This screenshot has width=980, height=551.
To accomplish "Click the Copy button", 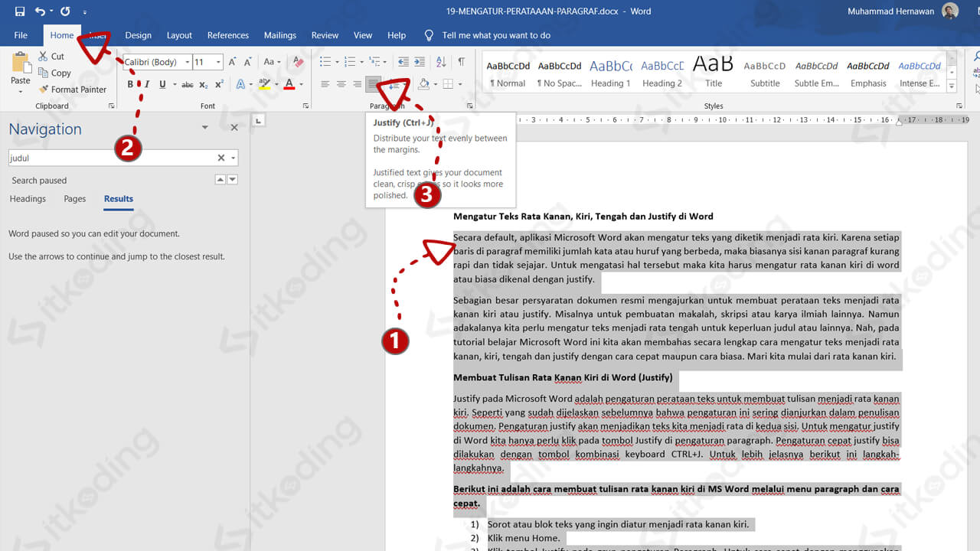I will (x=54, y=73).
